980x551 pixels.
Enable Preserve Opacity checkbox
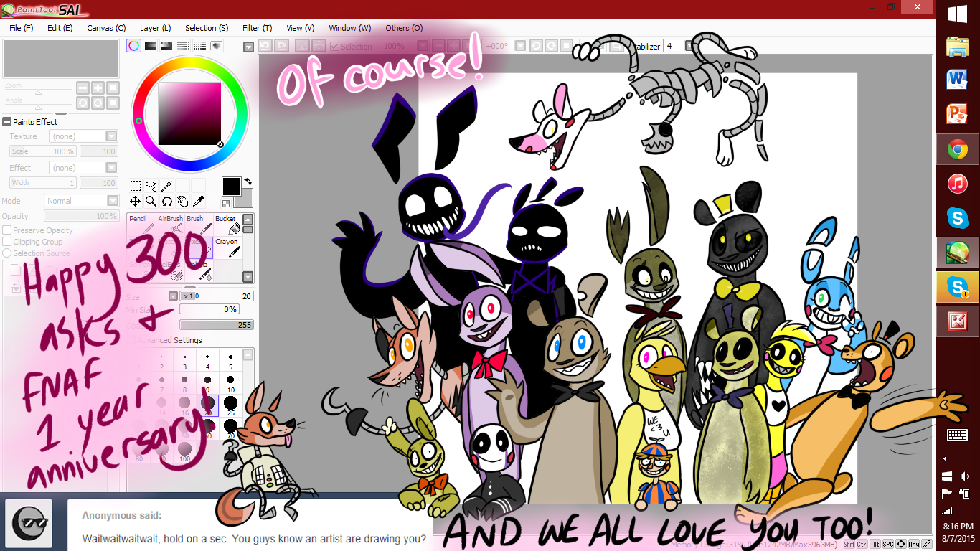click(6, 230)
